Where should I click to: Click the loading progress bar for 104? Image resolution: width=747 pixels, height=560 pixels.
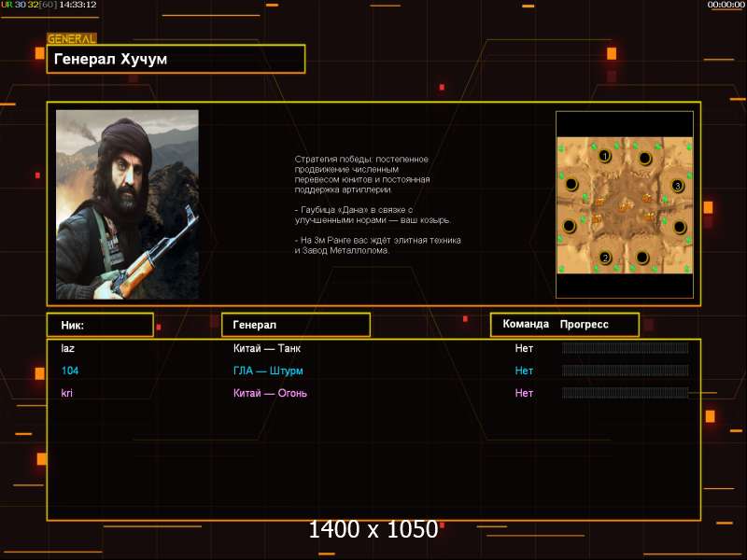point(625,371)
